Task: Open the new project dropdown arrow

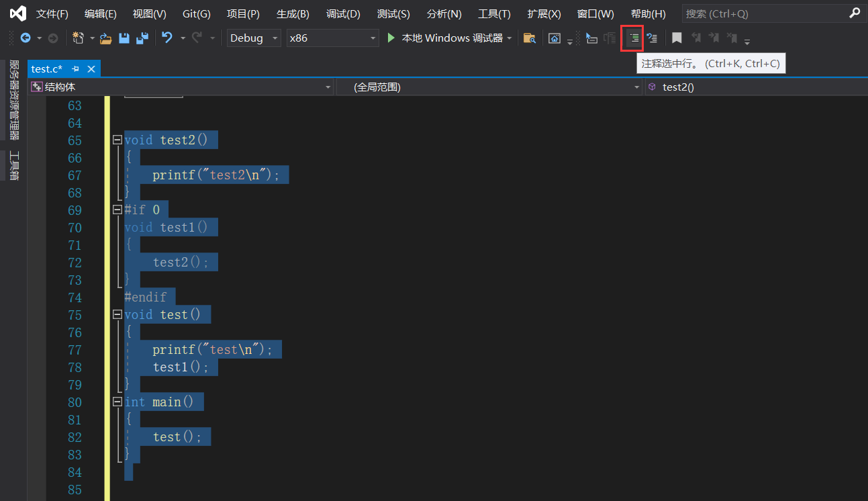Action: point(92,38)
